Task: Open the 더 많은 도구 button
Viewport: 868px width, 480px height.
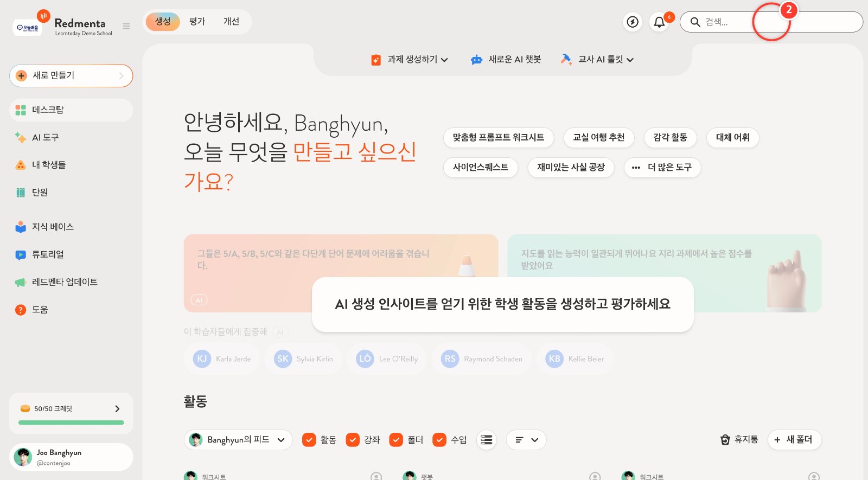Action: [x=662, y=168]
